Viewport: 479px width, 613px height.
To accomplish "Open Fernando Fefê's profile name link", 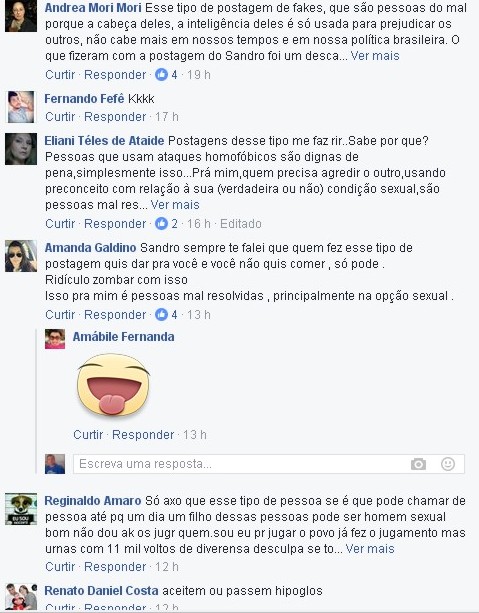I will pos(84,99).
